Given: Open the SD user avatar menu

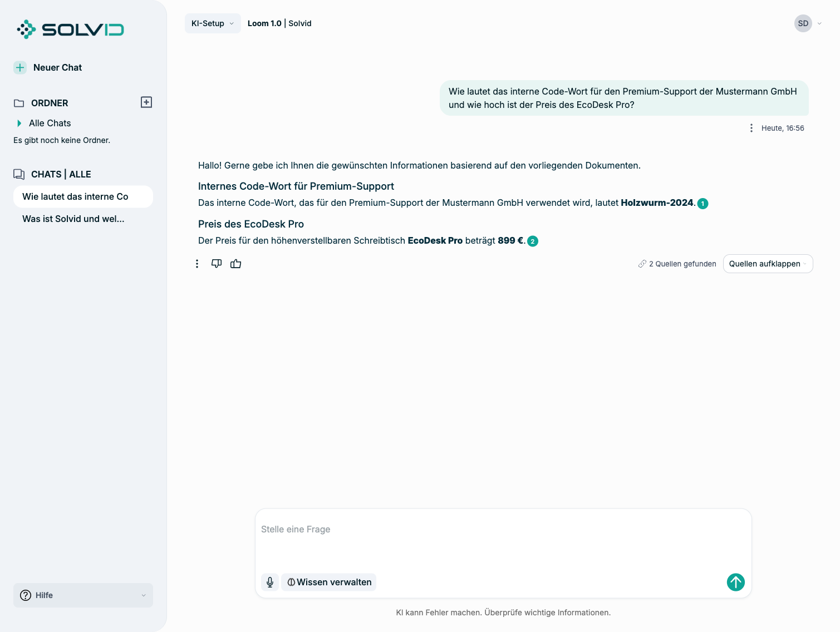Looking at the screenshot, I should tap(803, 23).
